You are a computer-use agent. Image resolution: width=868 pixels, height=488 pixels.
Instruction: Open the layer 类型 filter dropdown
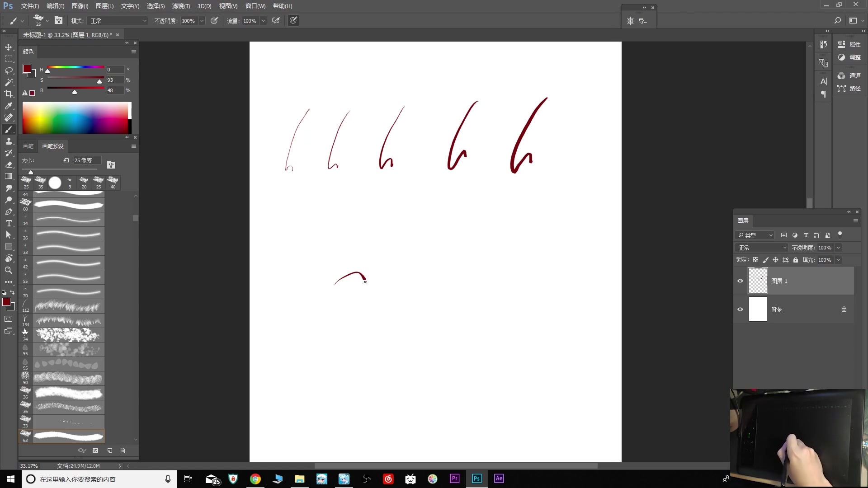(755, 235)
